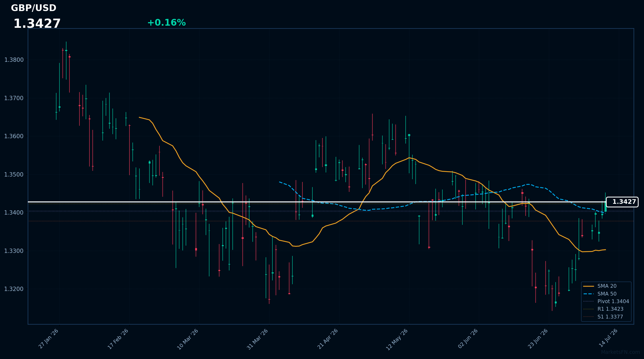
Task: Click the large 1.3427 price heading
Action: coord(37,24)
